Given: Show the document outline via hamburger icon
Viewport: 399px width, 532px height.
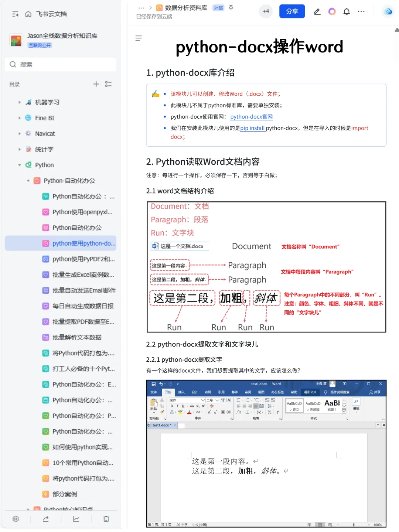Looking at the screenshot, I should pos(139,38).
